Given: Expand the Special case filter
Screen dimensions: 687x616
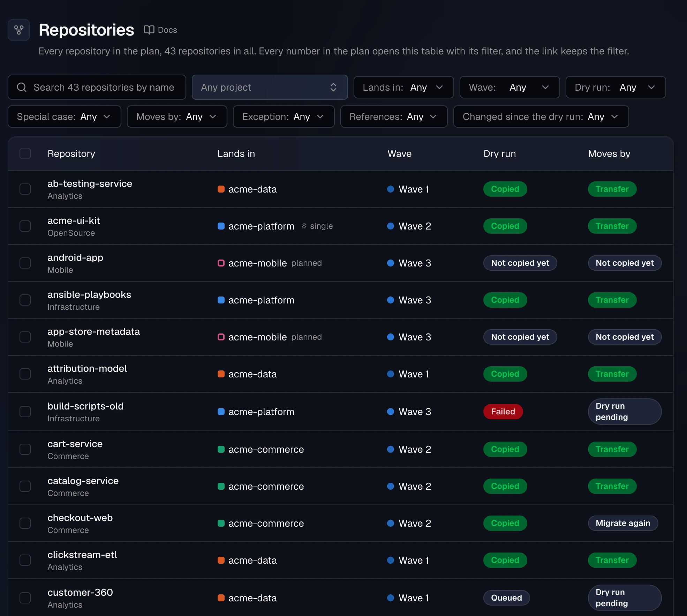Looking at the screenshot, I should (x=65, y=117).
